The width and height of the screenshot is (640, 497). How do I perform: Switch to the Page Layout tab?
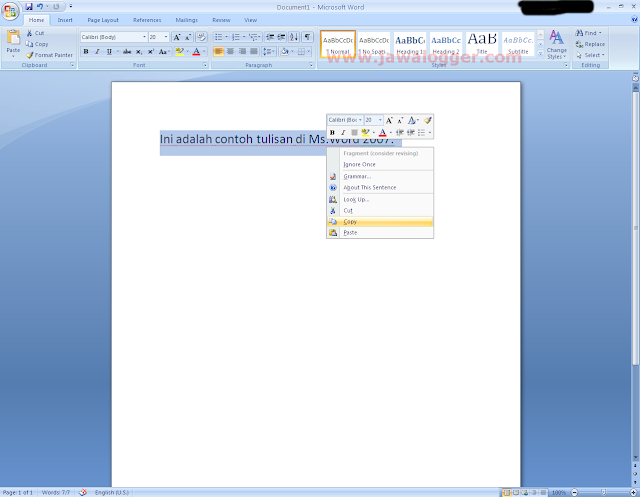click(x=102, y=20)
